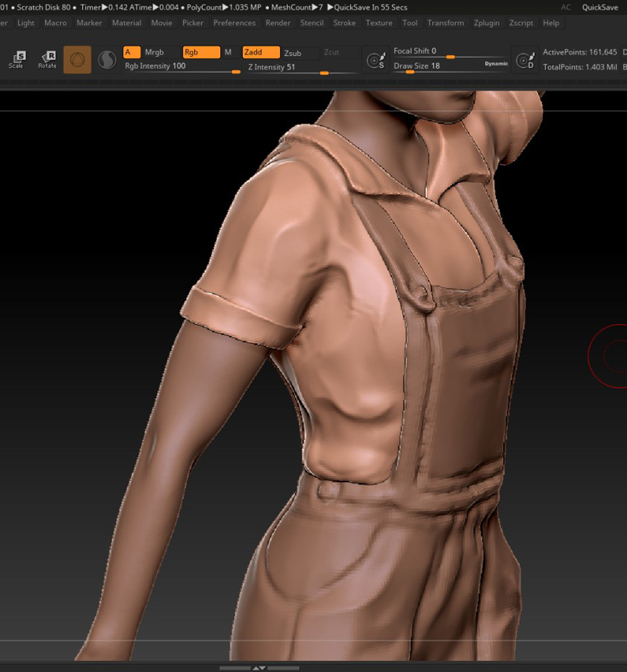This screenshot has height=672, width=627.
Task: Toggle the Zadd sculpt mode
Action: pos(261,52)
